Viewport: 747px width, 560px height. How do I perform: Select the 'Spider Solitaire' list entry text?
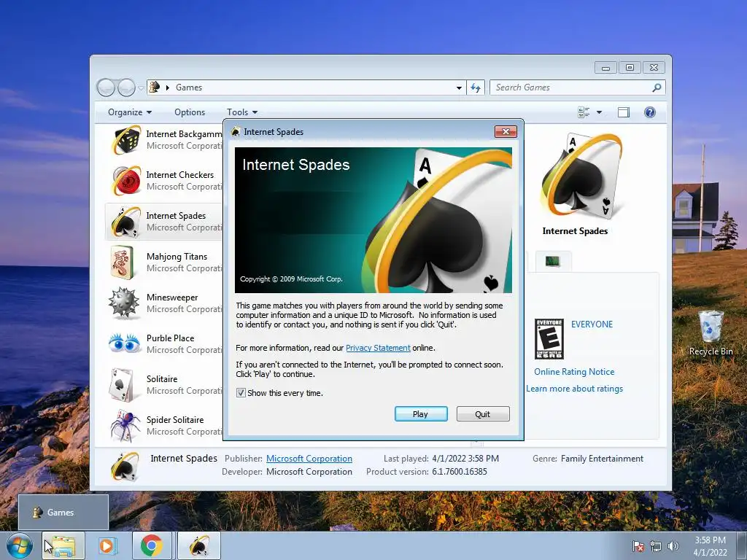tap(175, 420)
